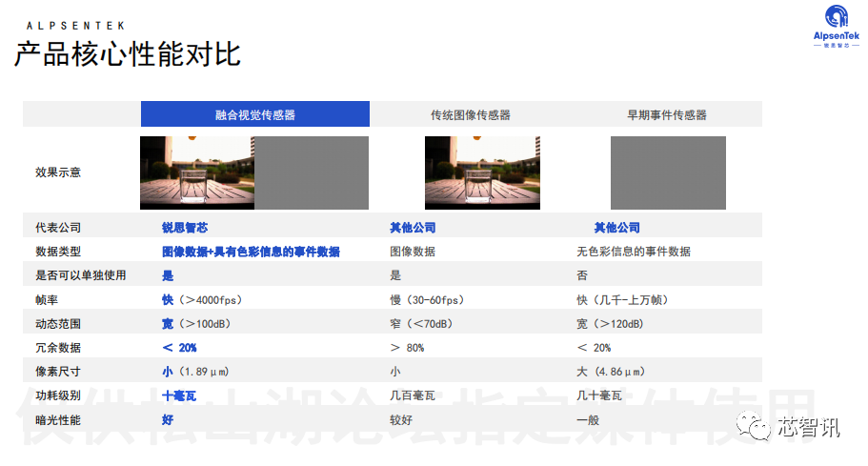Click the WeChat icon beside 芯智讯
Viewport: 868px width, 466px height.
point(753,426)
